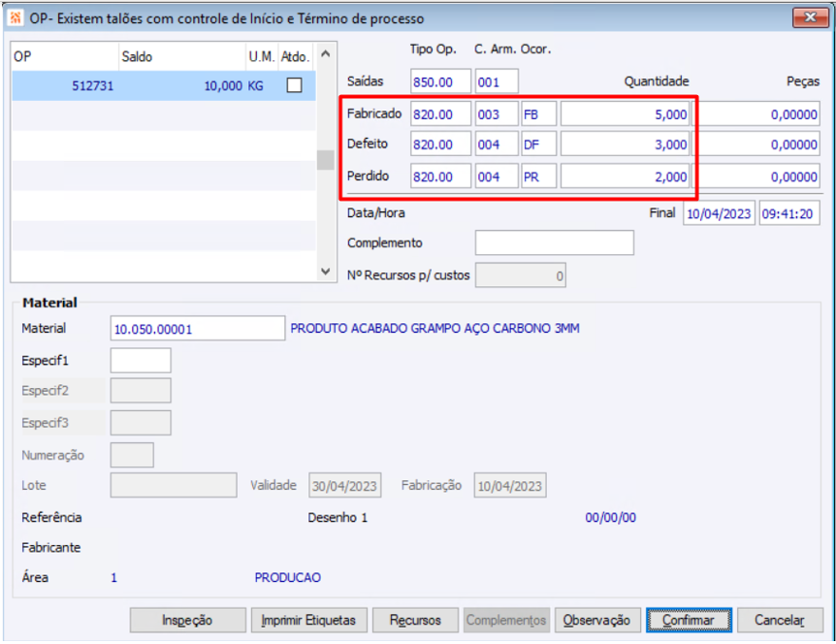Click the Validade date field 30/04/2023

click(345, 485)
